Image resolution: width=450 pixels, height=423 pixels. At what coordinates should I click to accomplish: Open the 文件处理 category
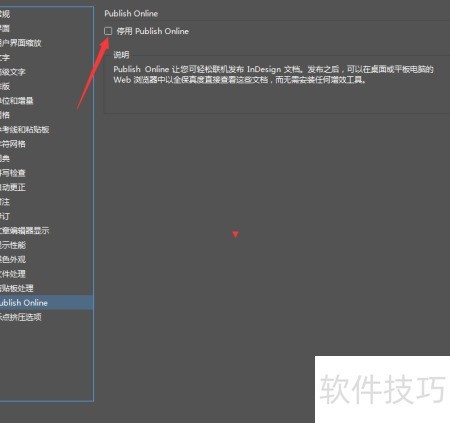pyautogui.click(x=13, y=274)
